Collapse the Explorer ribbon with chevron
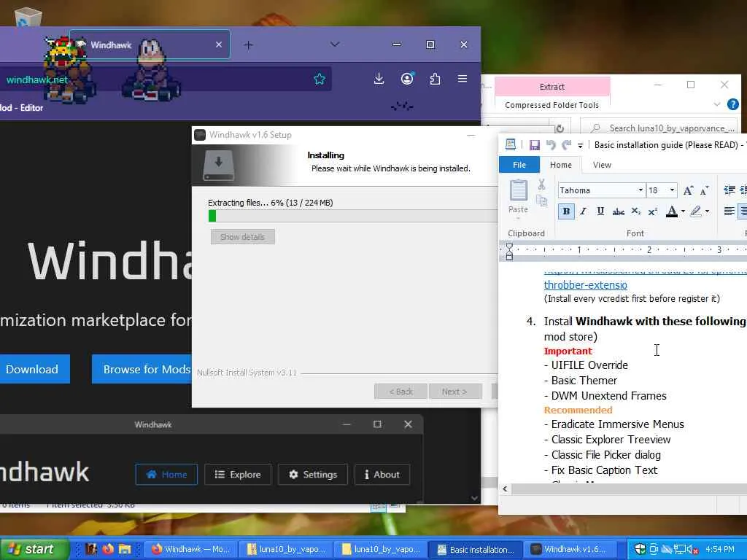Screen dimensions: 747x560 click(x=717, y=104)
